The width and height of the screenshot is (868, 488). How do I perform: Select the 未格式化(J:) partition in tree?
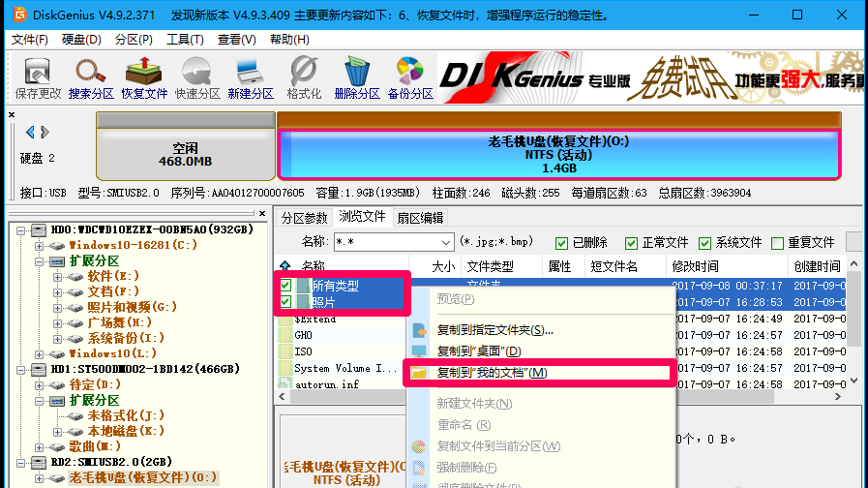tap(126, 415)
